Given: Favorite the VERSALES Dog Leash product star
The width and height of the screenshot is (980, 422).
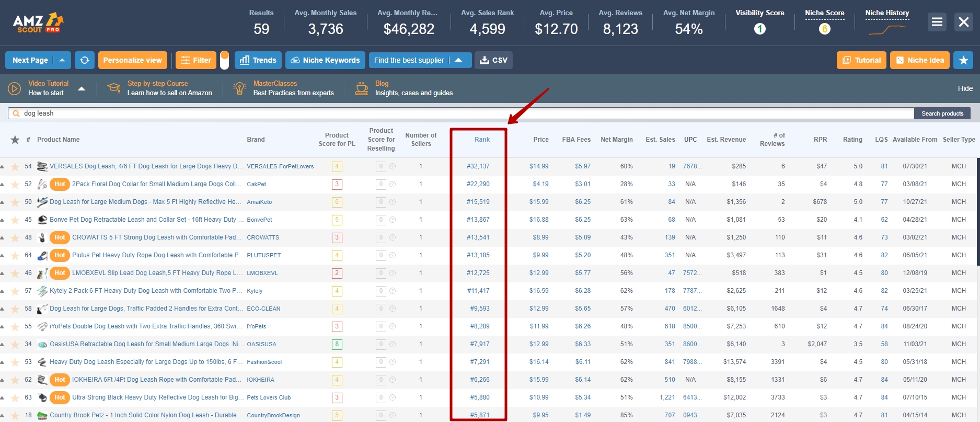Looking at the screenshot, I should click(15, 167).
